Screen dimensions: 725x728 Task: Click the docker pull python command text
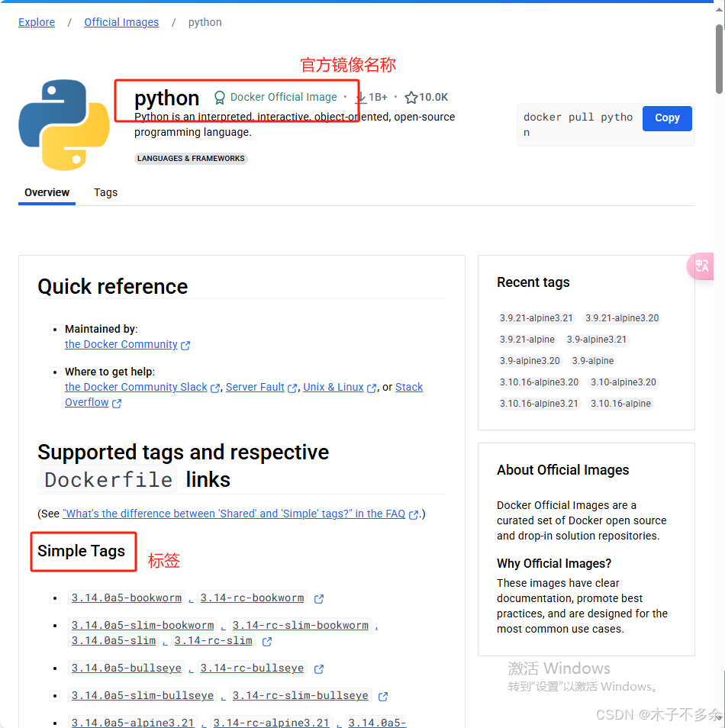(x=578, y=124)
